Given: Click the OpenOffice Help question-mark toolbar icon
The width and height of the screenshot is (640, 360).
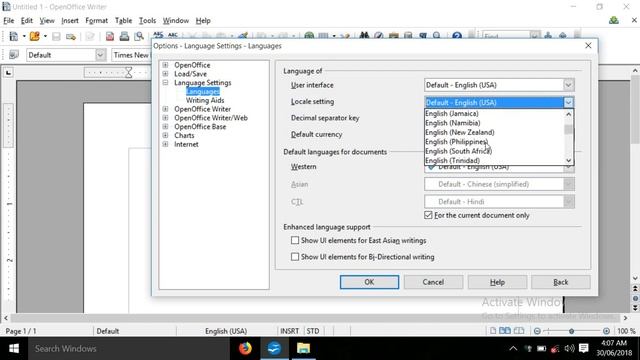Looking at the screenshot, I should [457, 36].
